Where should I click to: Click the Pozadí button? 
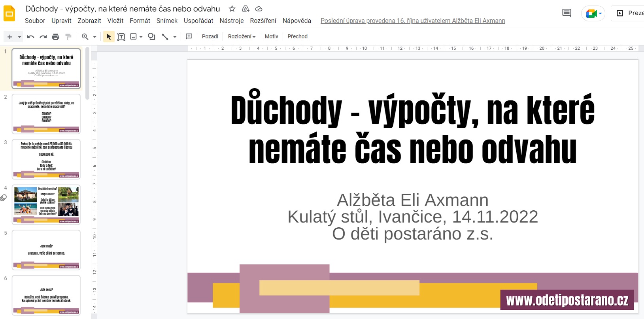point(210,36)
